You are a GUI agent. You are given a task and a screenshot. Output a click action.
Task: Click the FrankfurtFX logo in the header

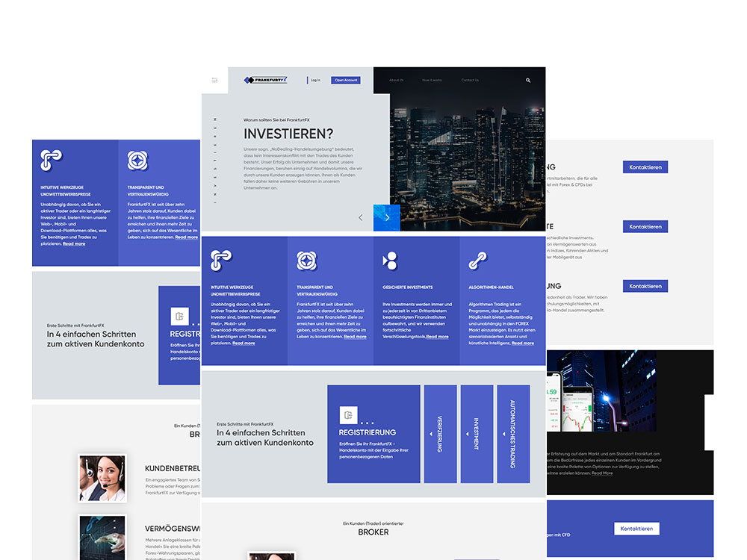pyautogui.click(x=265, y=80)
